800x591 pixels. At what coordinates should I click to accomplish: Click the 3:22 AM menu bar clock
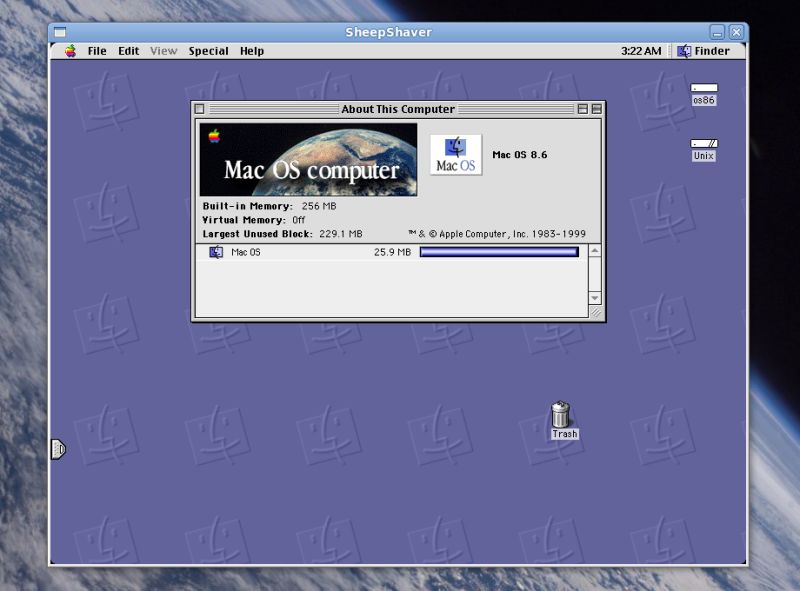[x=641, y=51]
